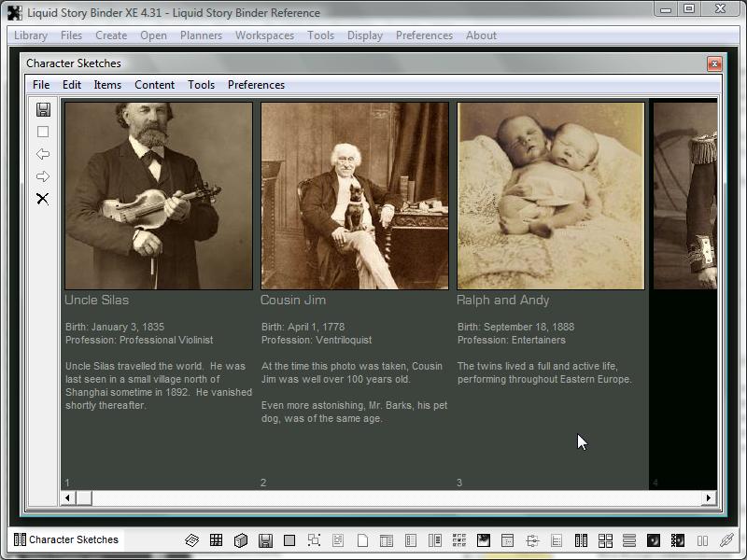This screenshot has width=747, height=560.
Task: Click the right arrow icon in sidebar
Action: pyautogui.click(x=43, y=176)
